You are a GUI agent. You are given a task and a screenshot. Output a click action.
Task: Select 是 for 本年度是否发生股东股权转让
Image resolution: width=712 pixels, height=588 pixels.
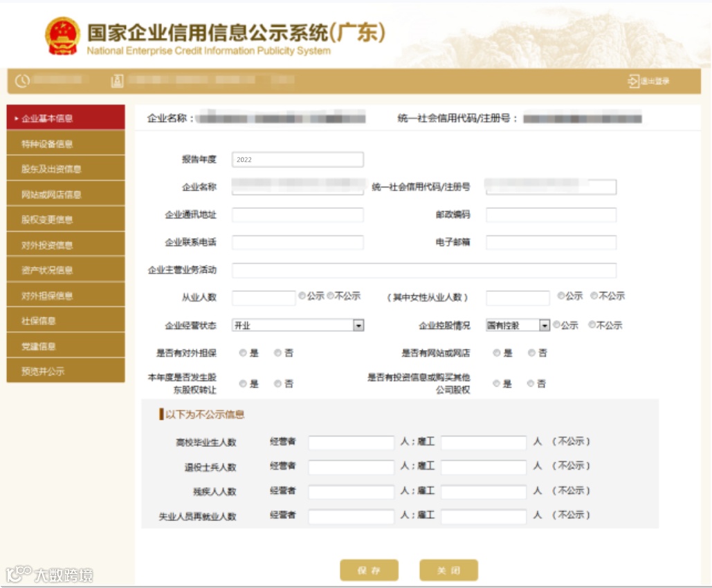click(243, 384)
